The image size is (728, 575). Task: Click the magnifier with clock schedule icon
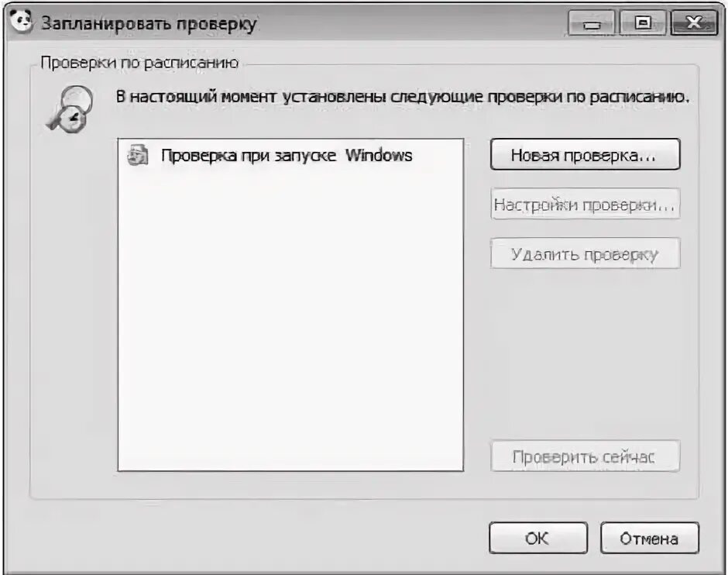point(70,109)
